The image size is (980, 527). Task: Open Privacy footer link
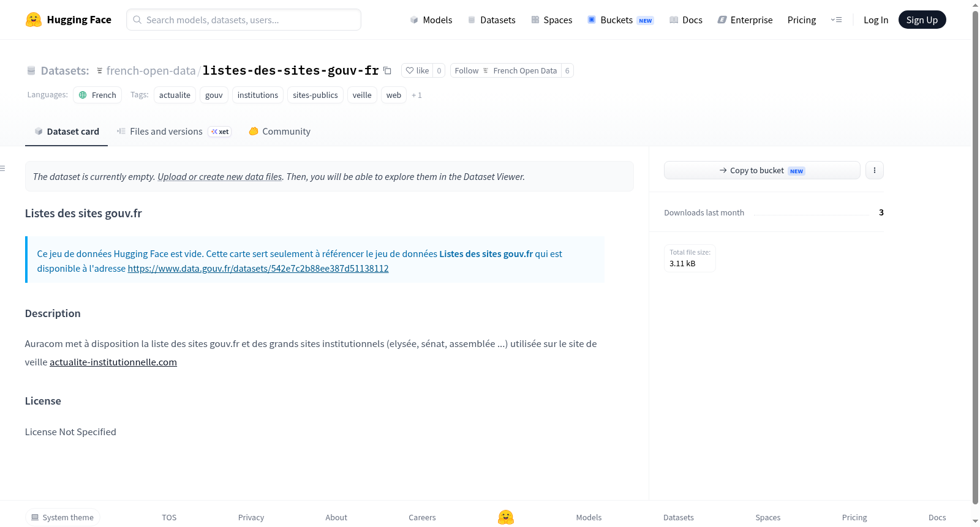(x=251, y=517)
